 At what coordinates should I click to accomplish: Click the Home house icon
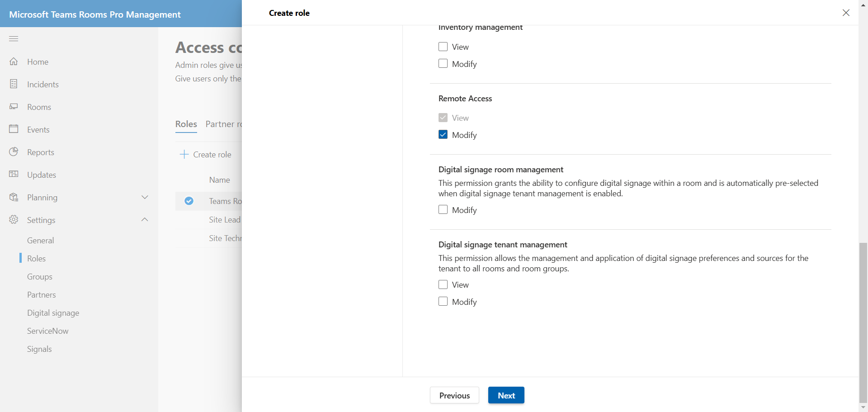tap(14, 62)
